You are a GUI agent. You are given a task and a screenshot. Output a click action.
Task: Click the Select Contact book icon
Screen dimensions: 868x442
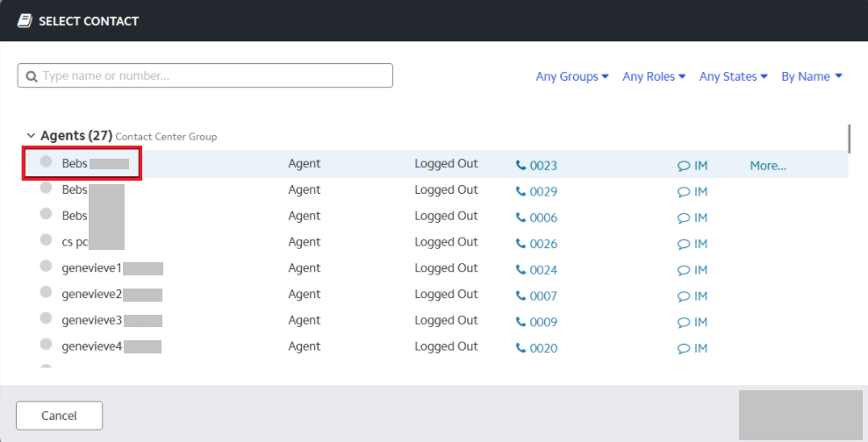coord(25,21)
